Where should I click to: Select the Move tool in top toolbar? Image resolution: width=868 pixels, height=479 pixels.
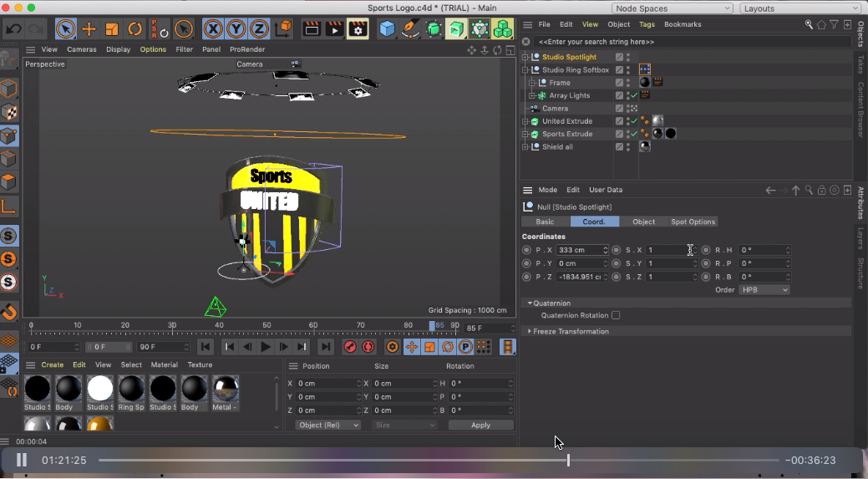pyautogui.click(x=89, y=29)
